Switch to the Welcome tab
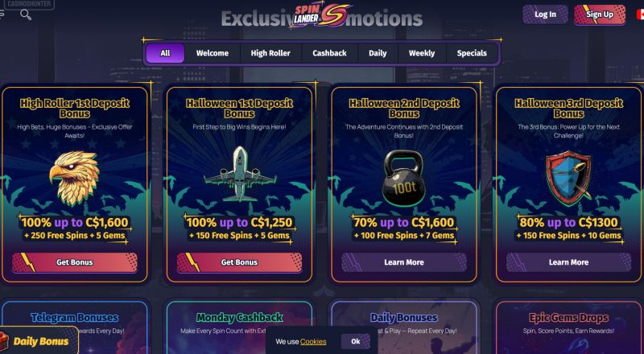 point(213,53)
